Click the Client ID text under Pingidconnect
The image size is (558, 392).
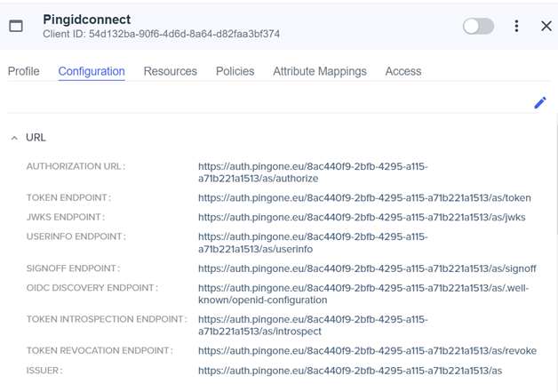point(161,35)
